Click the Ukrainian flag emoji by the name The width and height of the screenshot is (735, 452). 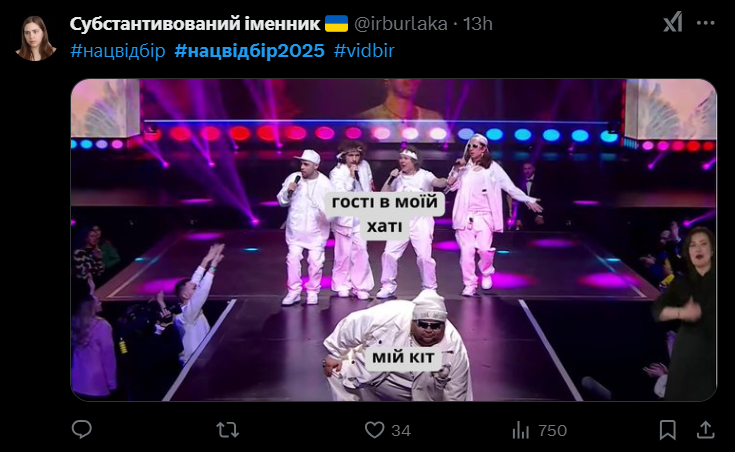pos(336,23)
